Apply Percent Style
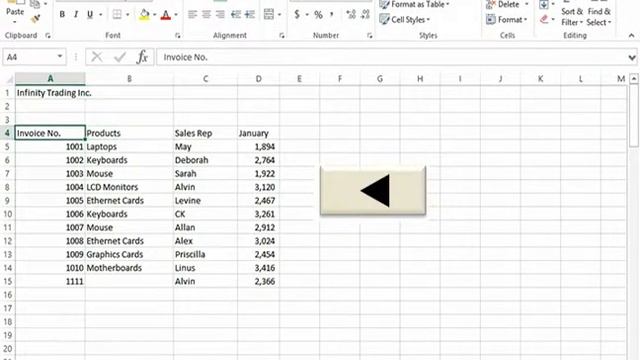The image size is (640, 360). click(318, 15)
